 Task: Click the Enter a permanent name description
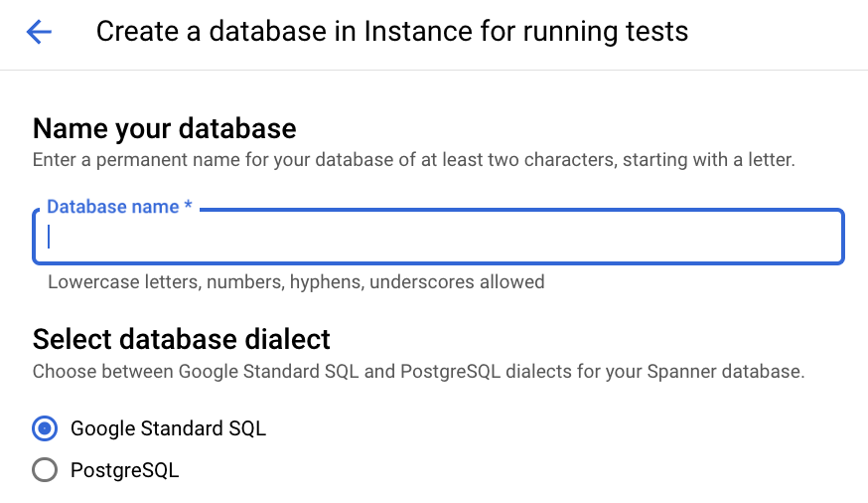413,159
